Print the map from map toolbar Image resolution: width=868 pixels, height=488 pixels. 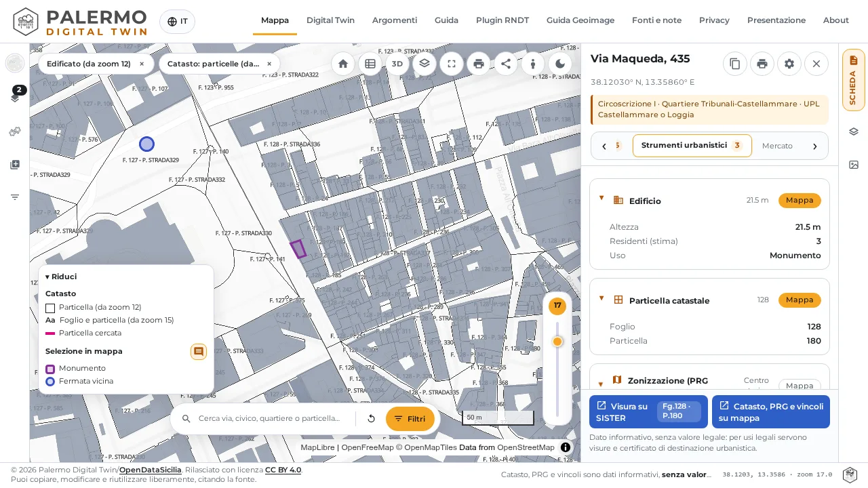click(x=479, y=64)
